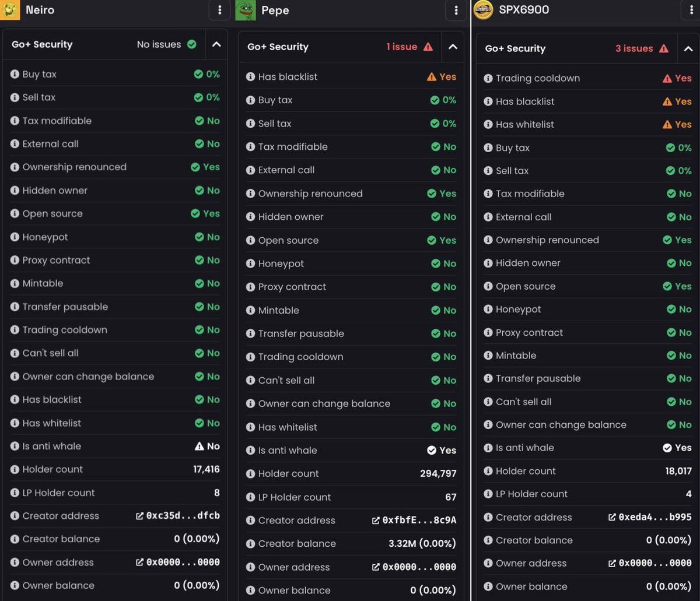This screenshot has height=601, width=700.
Task: Collapse the Pepe Go+ Security panel
Action: 453,47
